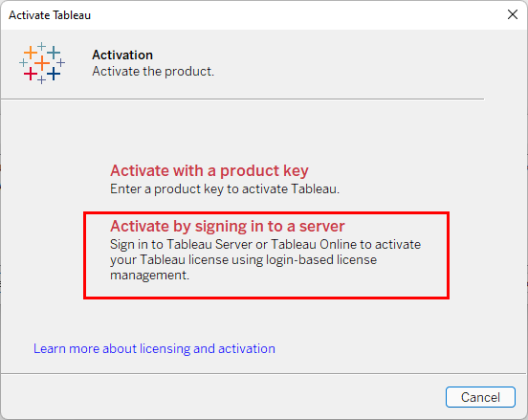Image resolution: width=528 pixels, height=420 pixels.
Task: Click the word 'server' in red heading
Action: (x=322, y=226)
